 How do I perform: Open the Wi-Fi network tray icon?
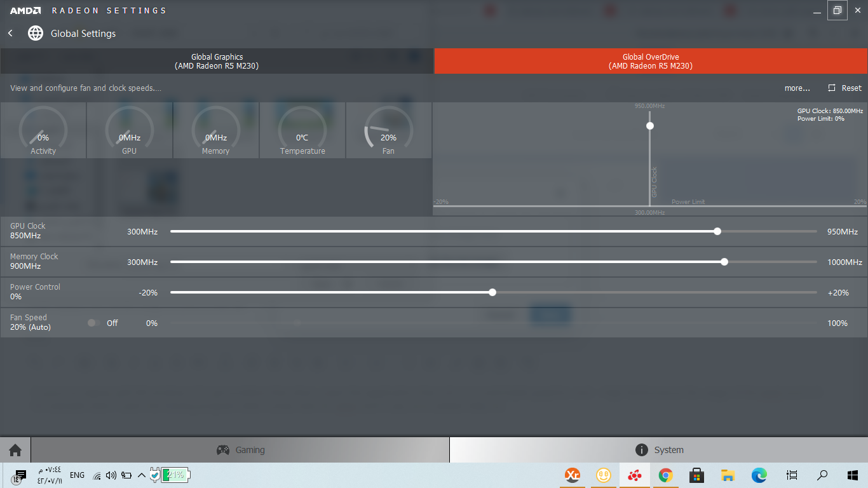[97, 475]
